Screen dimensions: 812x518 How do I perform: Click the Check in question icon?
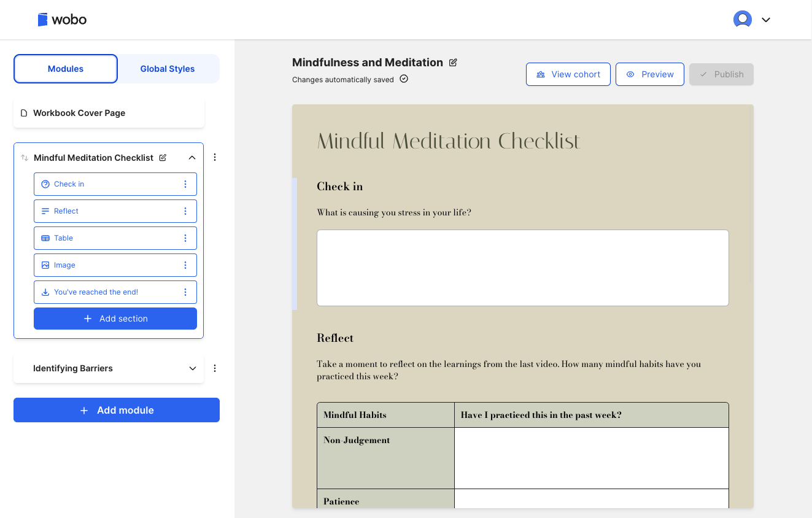45,184
